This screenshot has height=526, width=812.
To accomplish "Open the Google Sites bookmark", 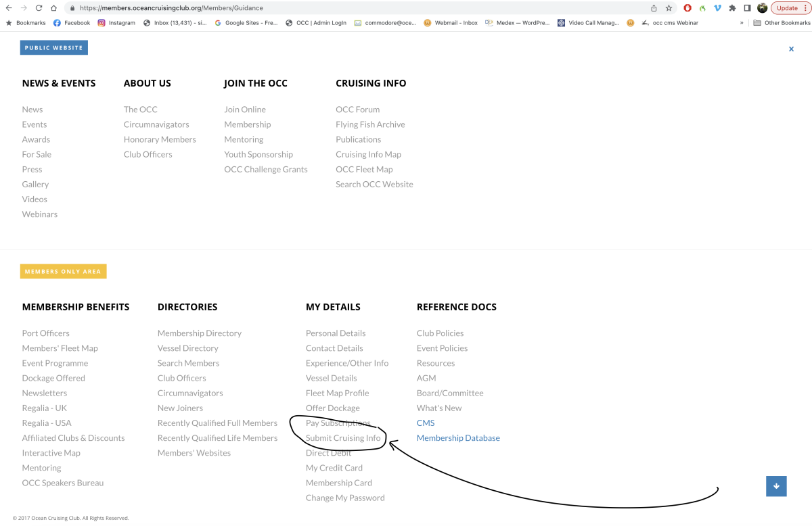I will 246,22.
